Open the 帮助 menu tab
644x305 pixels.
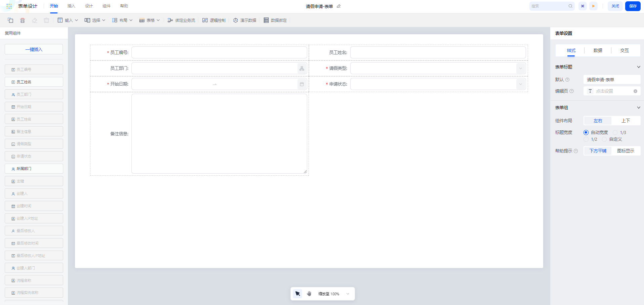[x=124, y=6]
